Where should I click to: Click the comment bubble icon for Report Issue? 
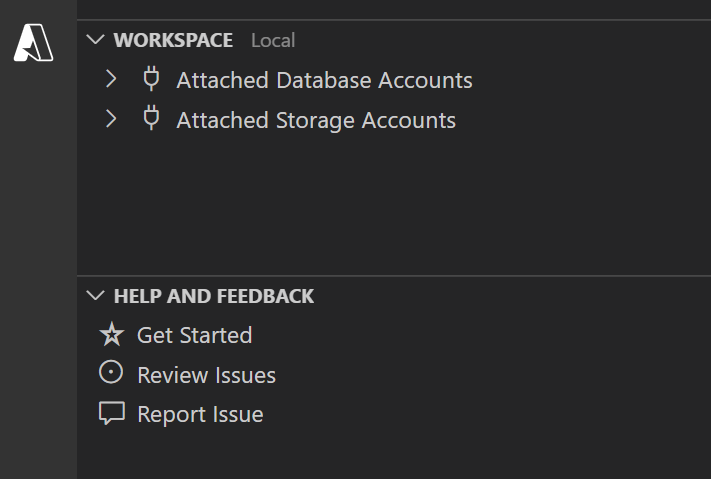111,413
